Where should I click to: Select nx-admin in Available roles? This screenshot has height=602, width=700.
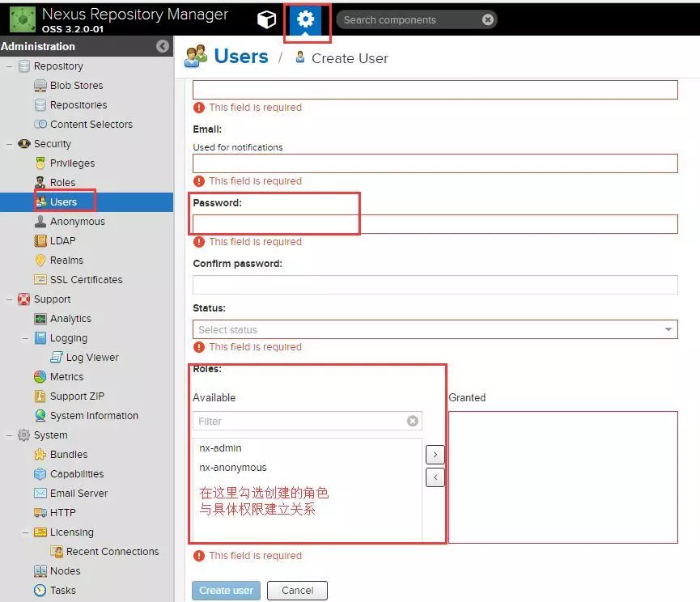220,448
